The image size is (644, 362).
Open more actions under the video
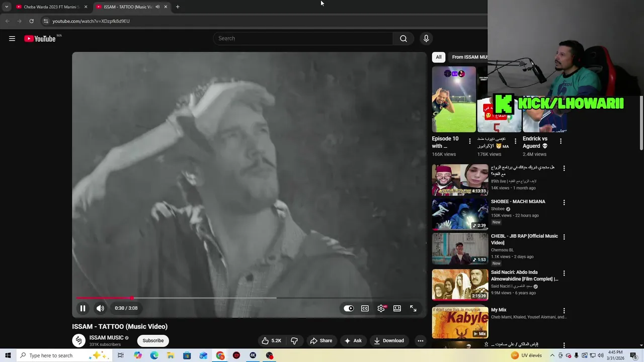tap(421, 340)
